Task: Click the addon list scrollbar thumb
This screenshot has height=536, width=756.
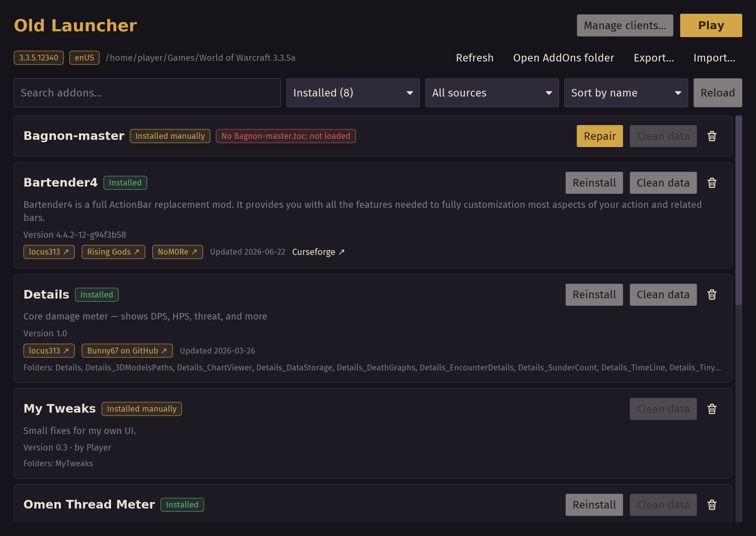Action: pyautogui.click(x=739, y=210)
